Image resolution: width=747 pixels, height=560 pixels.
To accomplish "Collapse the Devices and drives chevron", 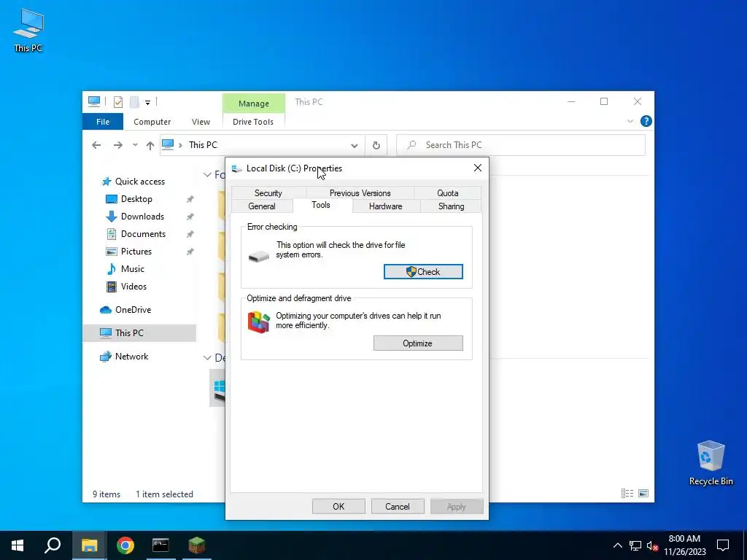I will point(207,357).
